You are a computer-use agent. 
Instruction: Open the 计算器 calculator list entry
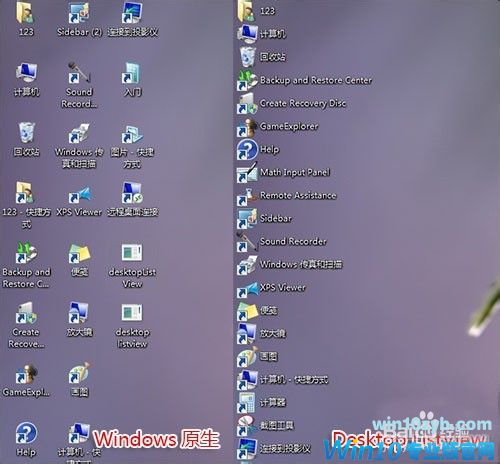point(262,403)
